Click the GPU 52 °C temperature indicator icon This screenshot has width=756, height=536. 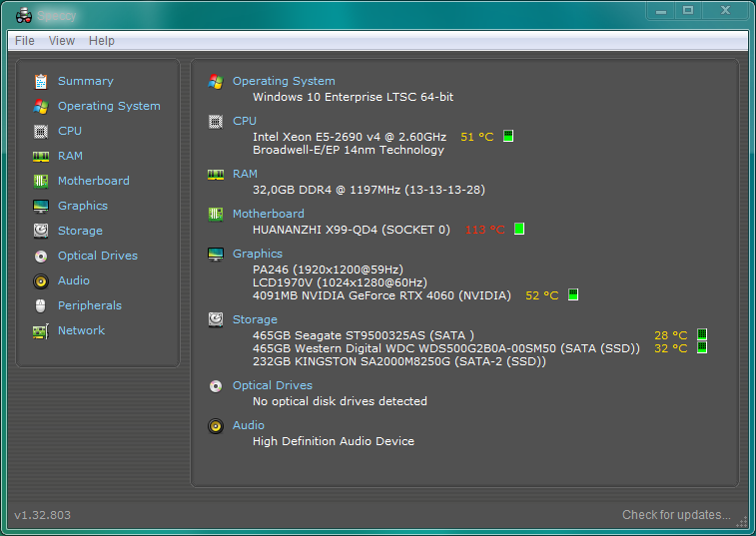(573, 295)
